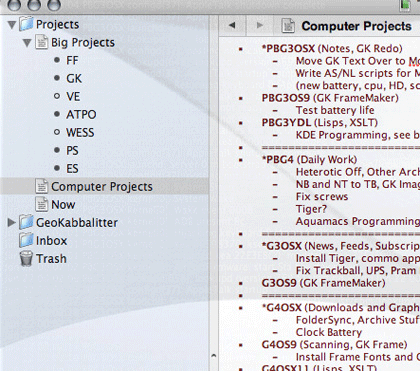Click the Computer Projects sidebar document icon

pyautogui.click(x=42, y=186)
